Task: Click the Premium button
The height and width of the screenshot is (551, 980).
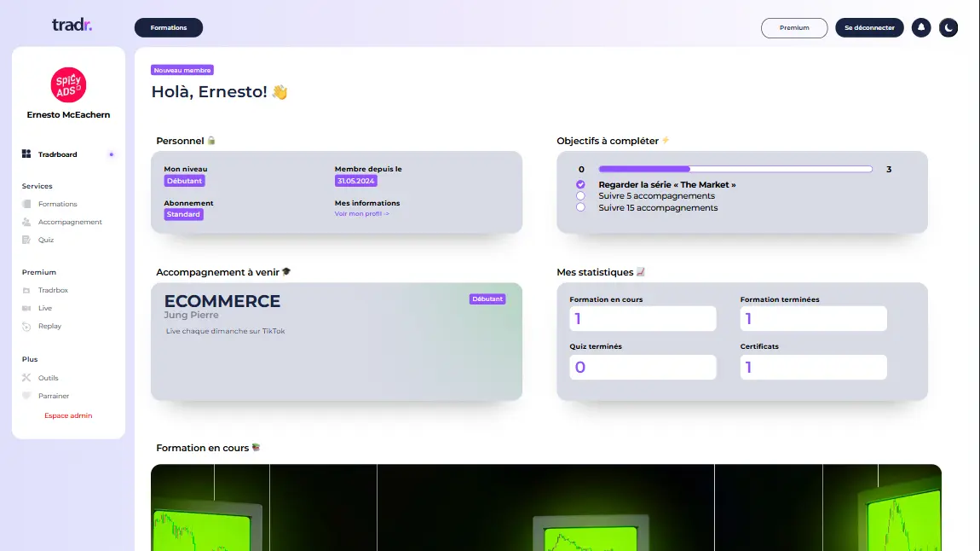Action: click(794, 28)
